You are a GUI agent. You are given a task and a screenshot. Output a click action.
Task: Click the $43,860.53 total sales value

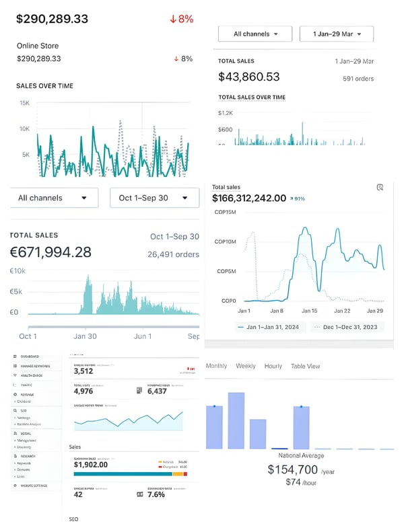[248, 77]
